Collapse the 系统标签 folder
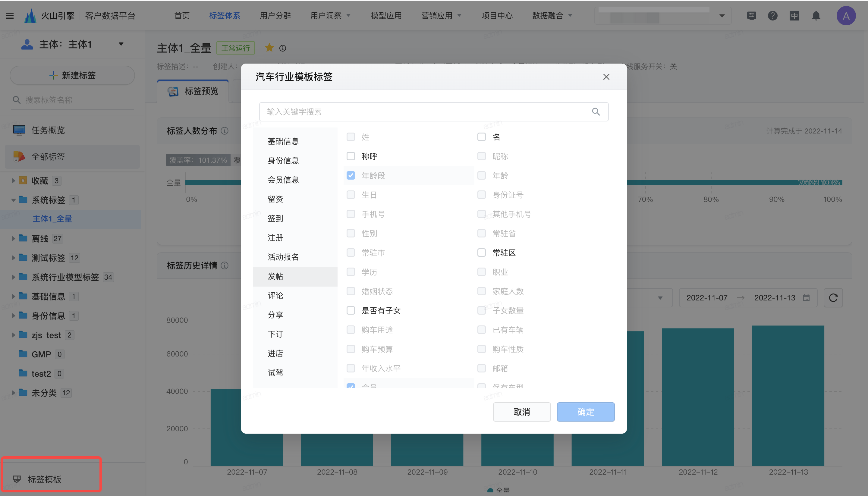This screenshot has height=496, width=868. (x=13, y=200)
